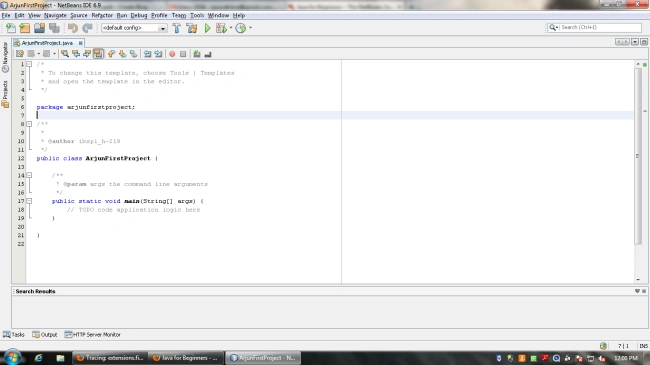The height and width of the screenshot is (365, 650).
Task: Click the Last Edit icon in editor toolbar
Action: [x=19, y=54]
